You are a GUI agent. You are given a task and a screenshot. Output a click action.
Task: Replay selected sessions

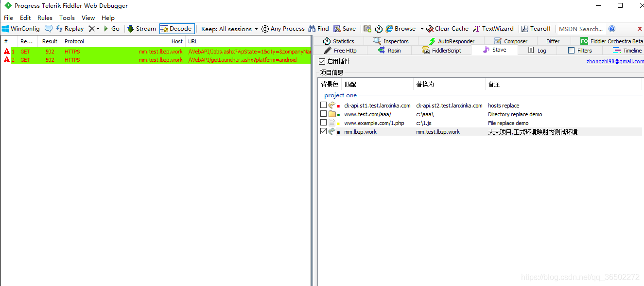point(70,29)
